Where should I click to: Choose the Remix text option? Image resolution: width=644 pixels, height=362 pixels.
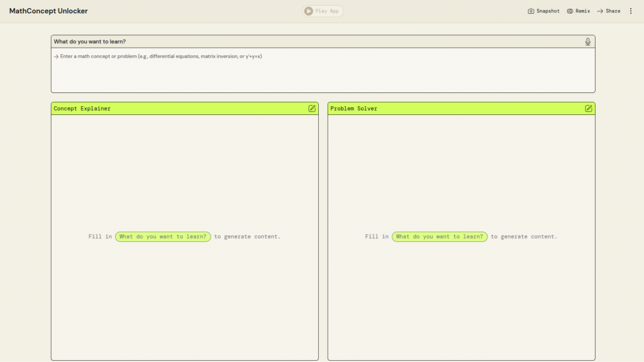click(x=582, y=11)
